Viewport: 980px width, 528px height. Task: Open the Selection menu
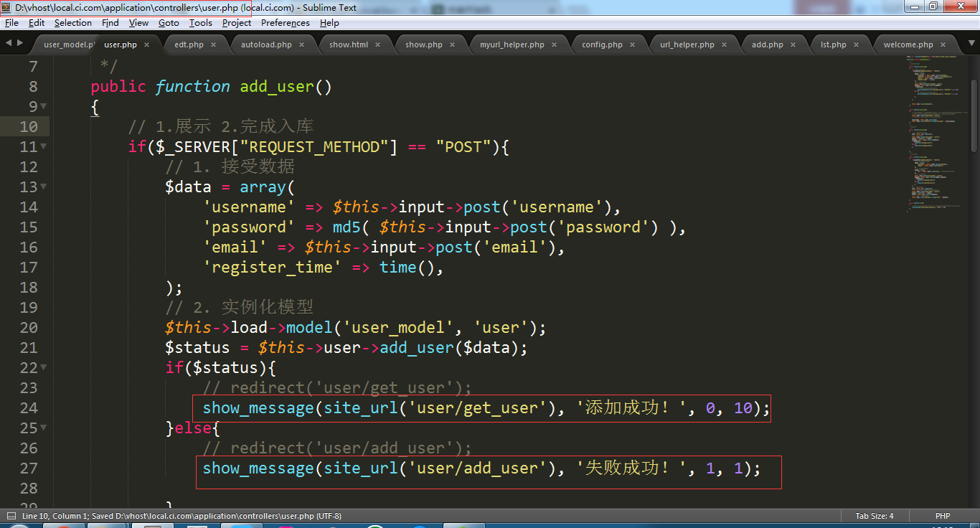pyautogui.click(x=73, y=23)
